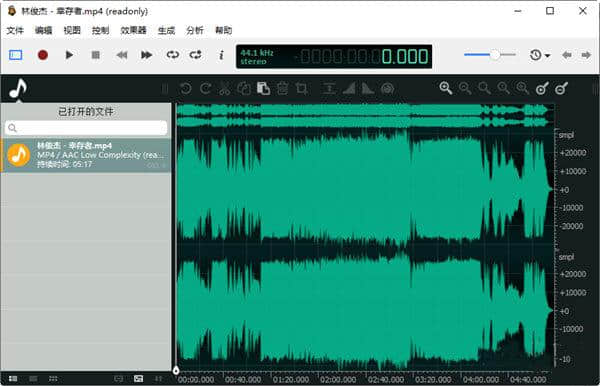
Task: Open file information via the i icon
Action: [x=221, y=55]
